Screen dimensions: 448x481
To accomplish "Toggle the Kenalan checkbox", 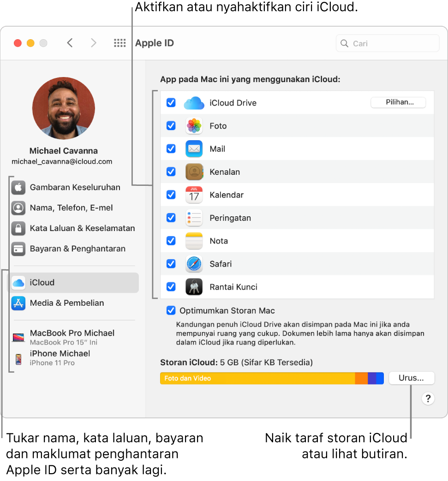I will pos(171,172).
